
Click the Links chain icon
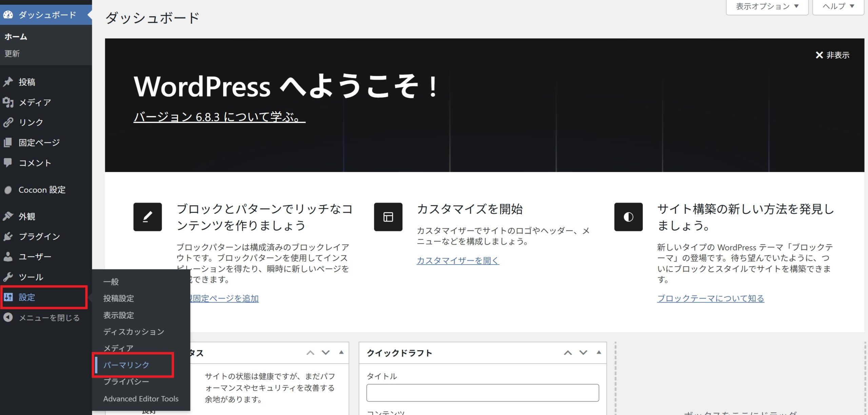pos(8,122)
